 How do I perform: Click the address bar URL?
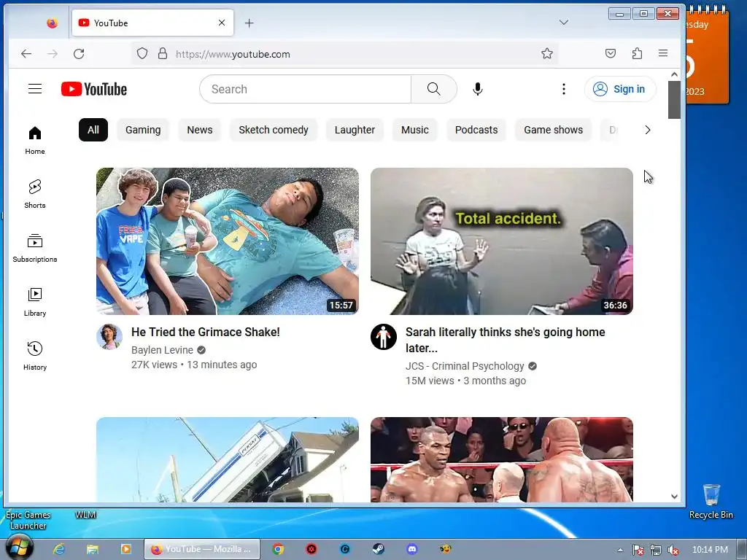coord(233,54)
